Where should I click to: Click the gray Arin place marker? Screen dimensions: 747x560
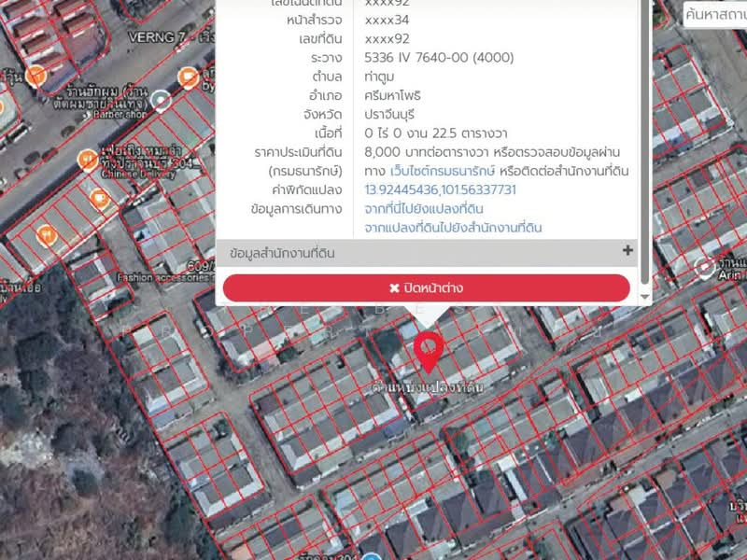coord(706,269)
